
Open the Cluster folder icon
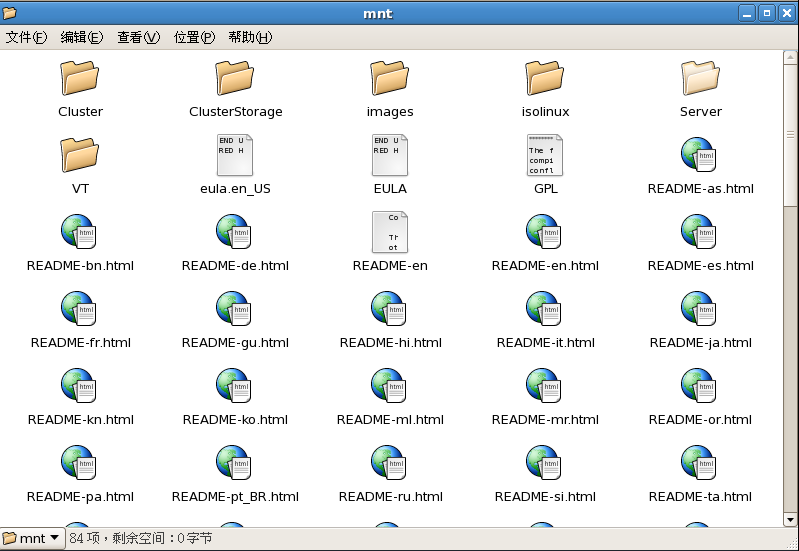tap(80, 78)
